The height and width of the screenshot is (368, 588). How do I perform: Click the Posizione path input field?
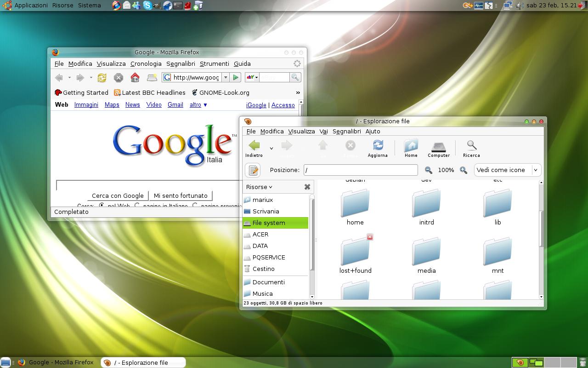pyautogui.click(x=361, y=170)
